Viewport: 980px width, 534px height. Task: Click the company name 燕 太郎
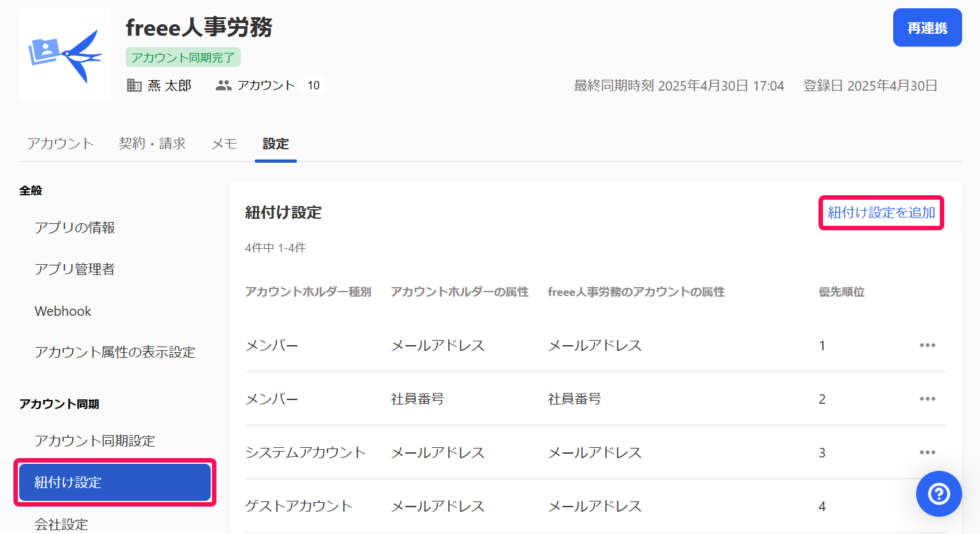point(170,85)
